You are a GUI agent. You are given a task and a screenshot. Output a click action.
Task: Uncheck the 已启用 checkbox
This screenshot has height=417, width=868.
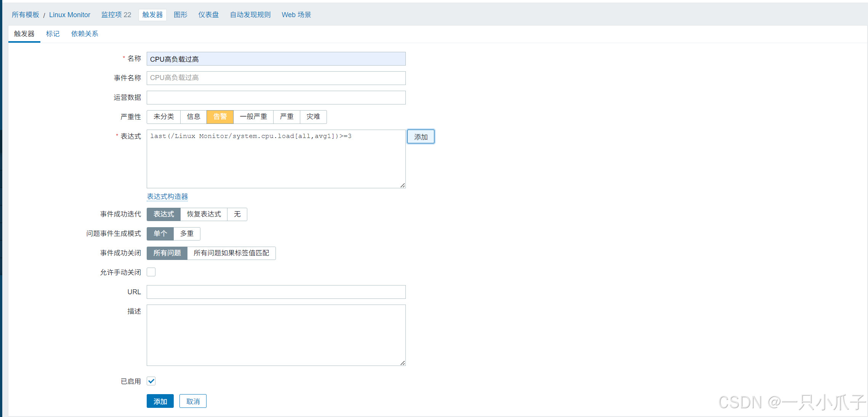click(x=151, y=381)
